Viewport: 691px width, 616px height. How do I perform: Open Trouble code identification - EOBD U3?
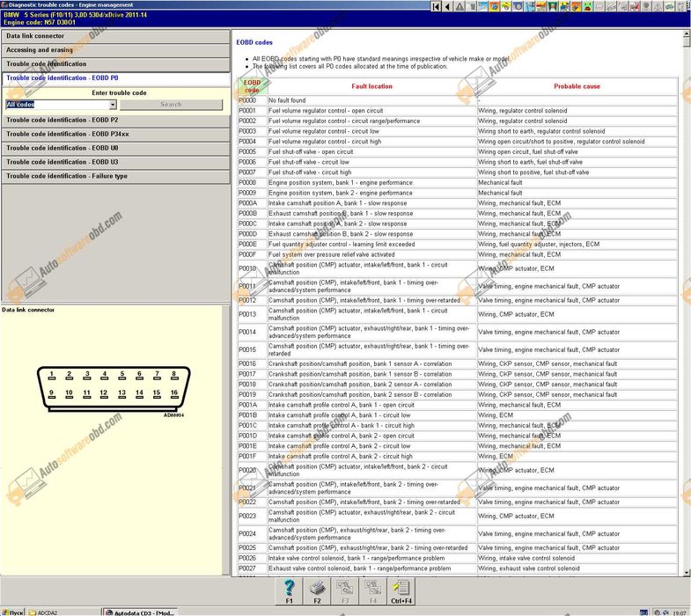[115, 162]
